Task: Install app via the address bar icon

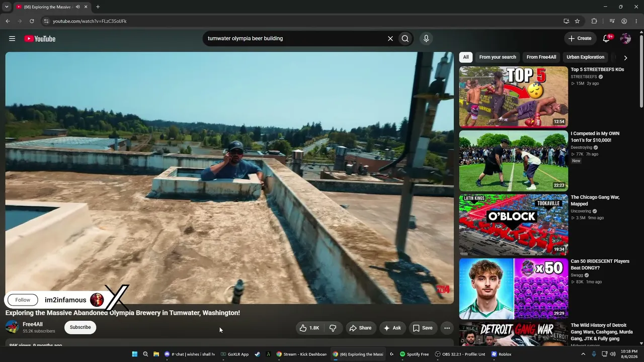Action: [567, 21]
